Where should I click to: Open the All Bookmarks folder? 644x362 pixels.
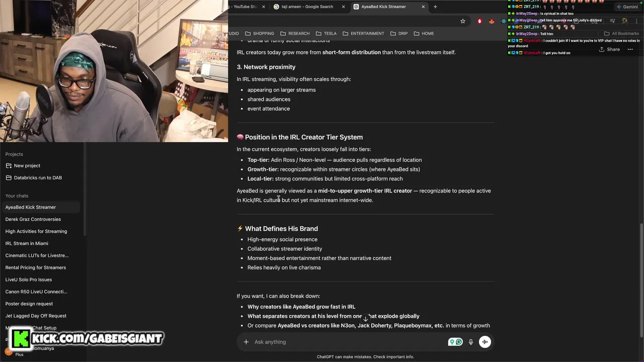622,34
